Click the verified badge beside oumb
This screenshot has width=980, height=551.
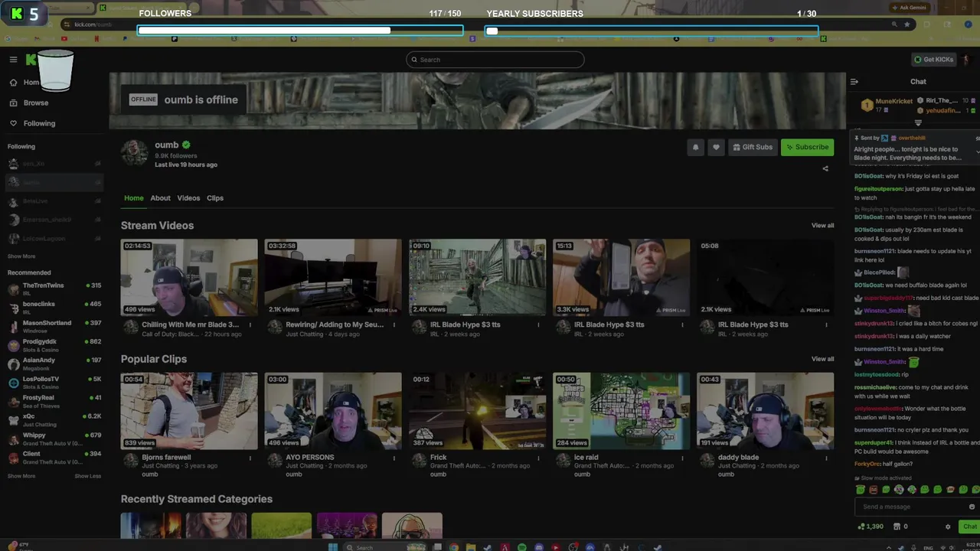(186, 145)
